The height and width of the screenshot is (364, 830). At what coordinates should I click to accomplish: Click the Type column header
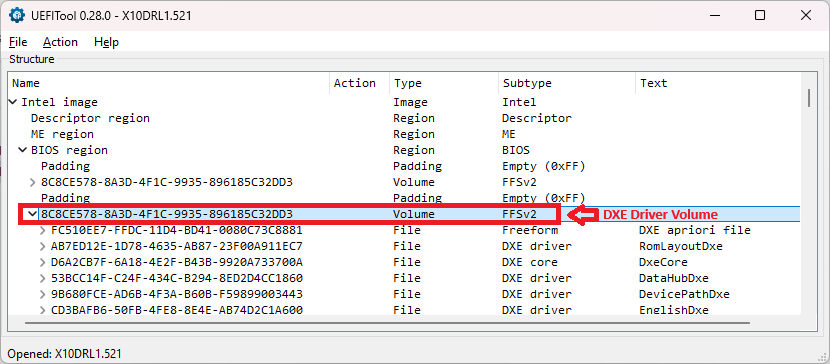444,83
